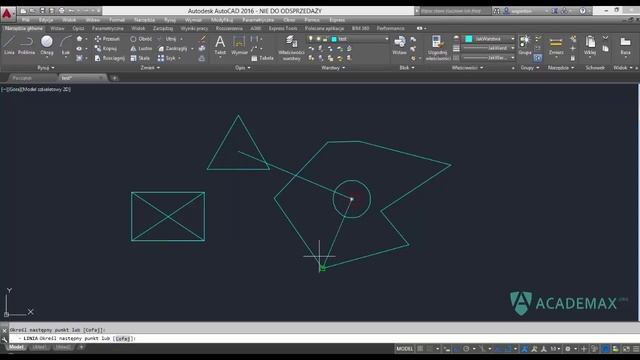
Task: Click the Obróć (rotate) tool
Action: point(141,39)
